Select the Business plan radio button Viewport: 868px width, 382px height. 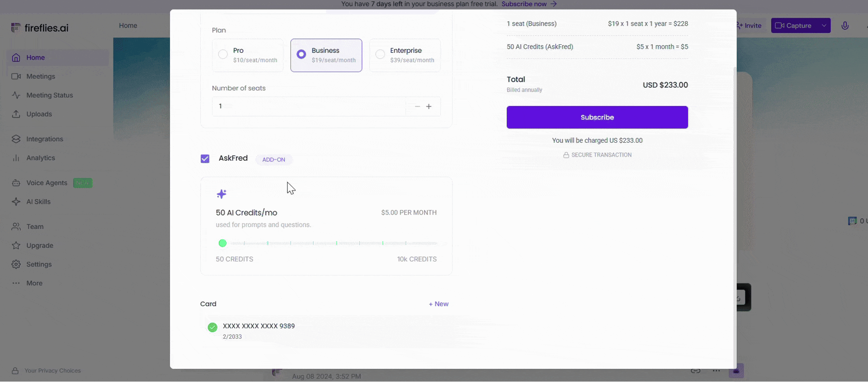pyautogui.click(x=301, y=55)
